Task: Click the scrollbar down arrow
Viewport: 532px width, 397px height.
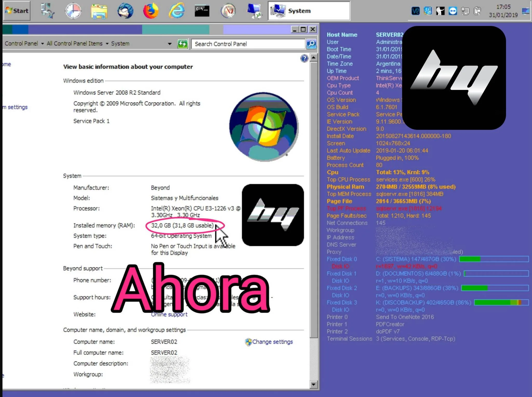Action: click(314, 384)
